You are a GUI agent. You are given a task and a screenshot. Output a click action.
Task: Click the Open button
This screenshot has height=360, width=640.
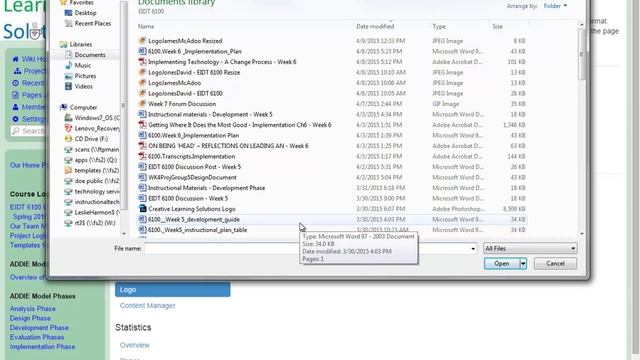(x=502, y=264)
